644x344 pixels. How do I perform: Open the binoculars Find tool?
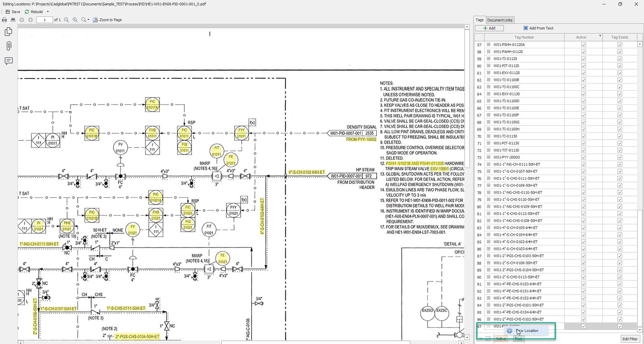(13, 20)
